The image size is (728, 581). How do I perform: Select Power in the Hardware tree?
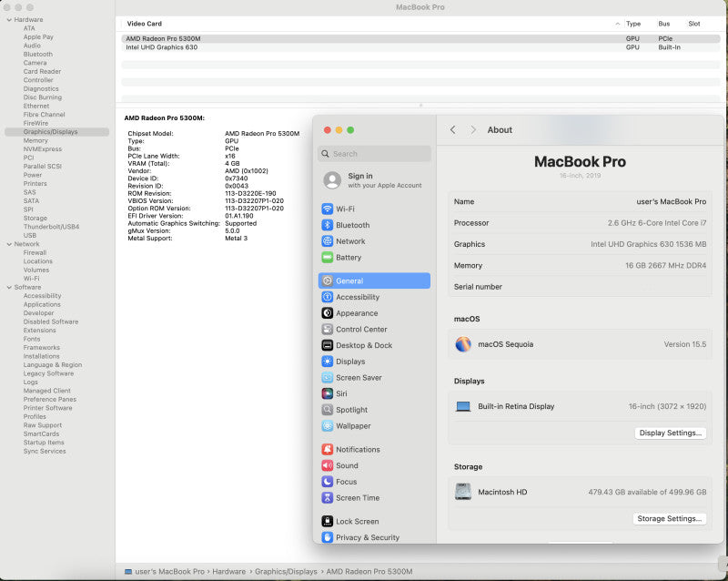33,175
